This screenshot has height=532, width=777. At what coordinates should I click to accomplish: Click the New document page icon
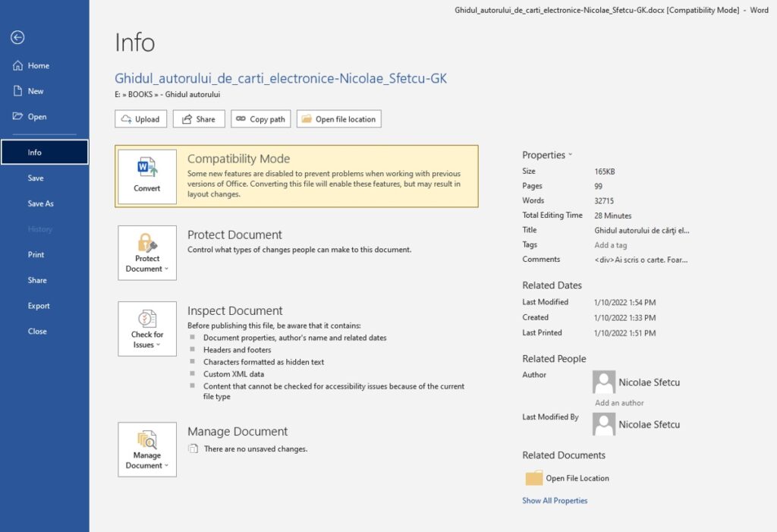tap(18, 91)
